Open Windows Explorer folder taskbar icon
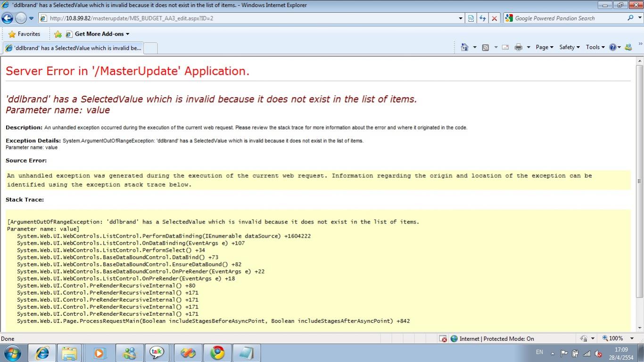This screenshot has width=644, height=362. 69,353
